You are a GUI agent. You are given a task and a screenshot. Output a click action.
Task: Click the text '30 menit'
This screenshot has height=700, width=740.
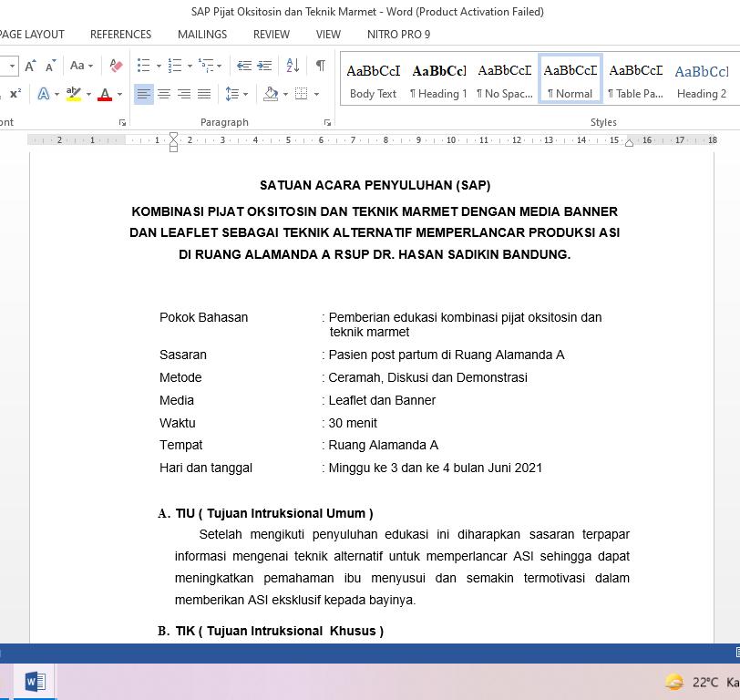353,423
